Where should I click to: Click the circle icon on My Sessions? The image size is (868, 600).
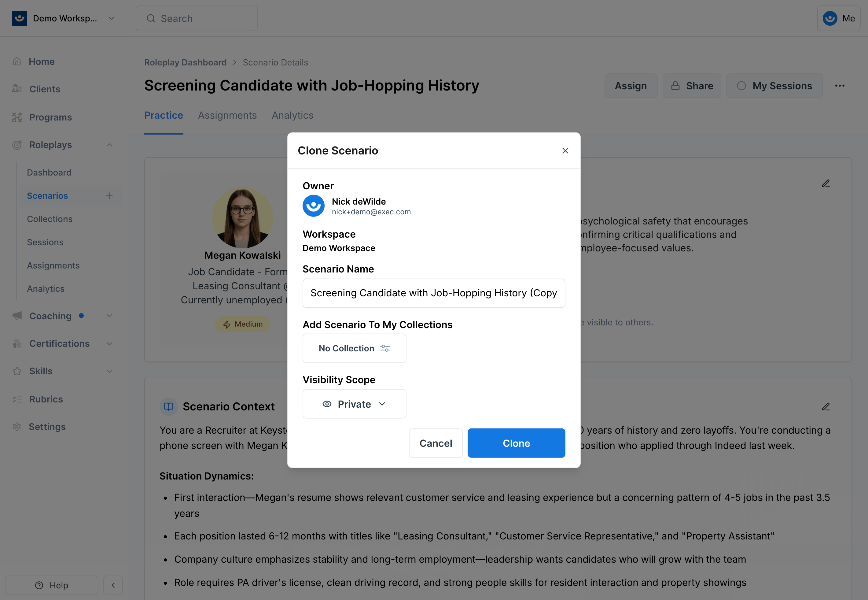pos(741,86)
